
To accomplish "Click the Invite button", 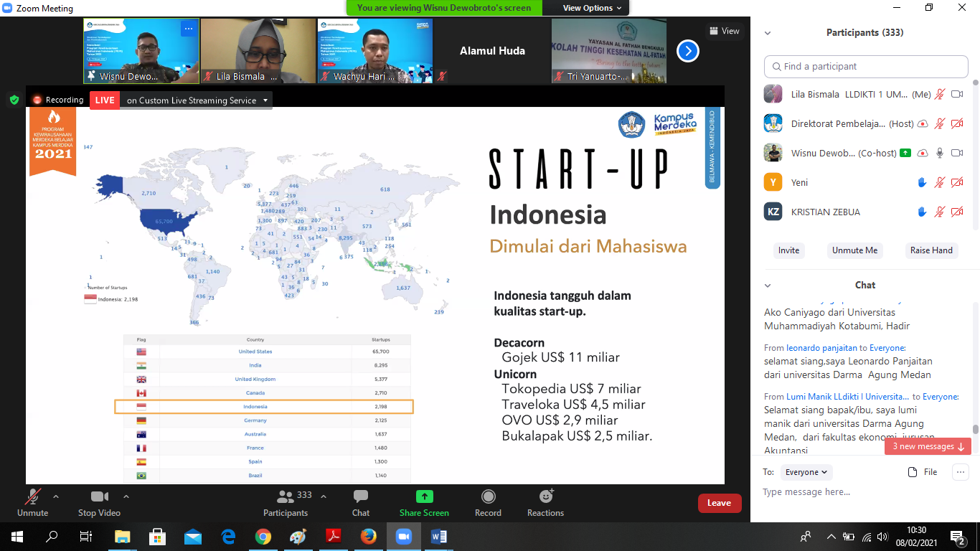I will [788, 250].
